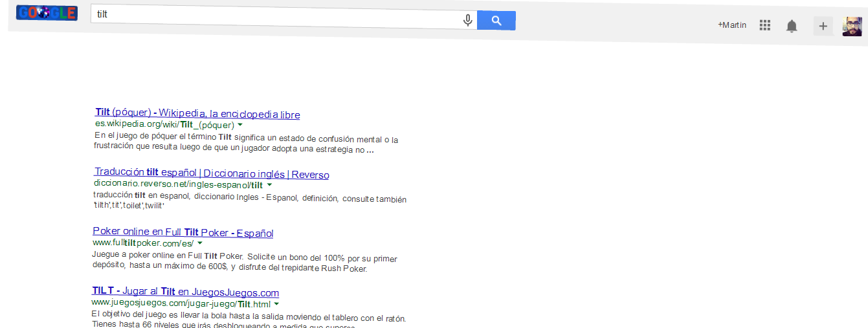Open the Traducción tilt español Reverso result
The width and height of the screenshot is (868, 328).
pos(212,173)
